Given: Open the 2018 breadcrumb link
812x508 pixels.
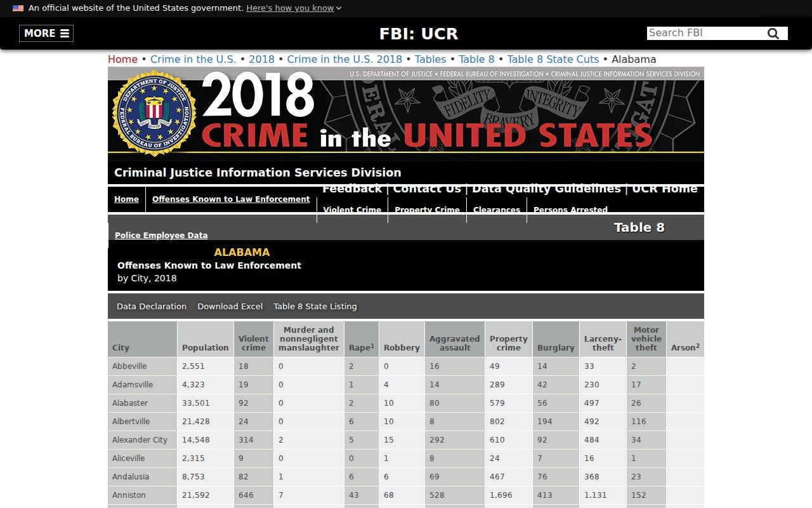Looking at the screenshot, I should [261, 59].
